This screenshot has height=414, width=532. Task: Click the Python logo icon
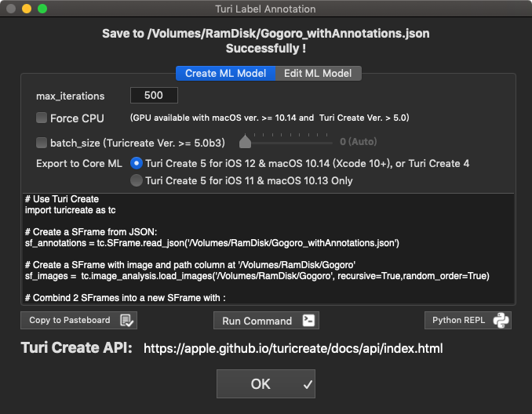coord(501,321)
